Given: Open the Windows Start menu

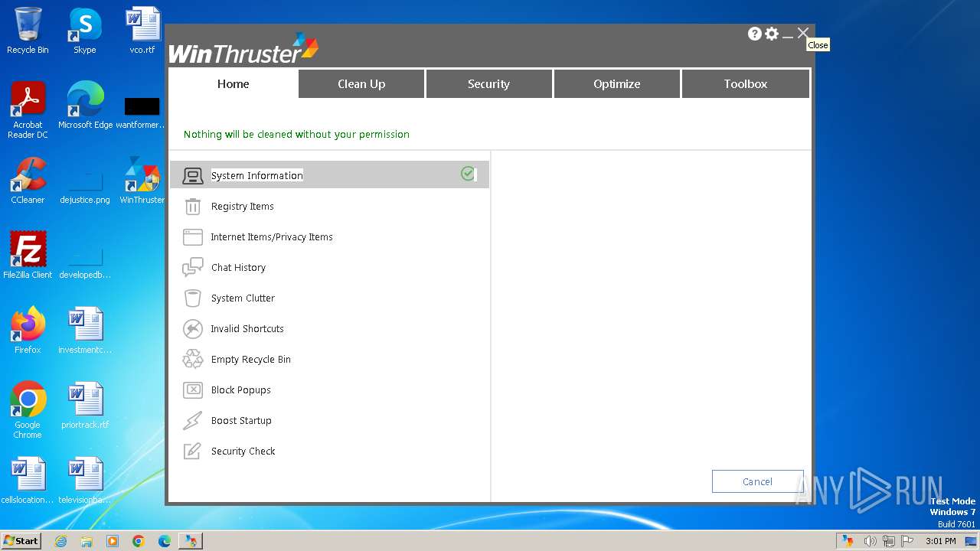Looking at the screenshot, I should pyautogui.click(x=21, y=541).
